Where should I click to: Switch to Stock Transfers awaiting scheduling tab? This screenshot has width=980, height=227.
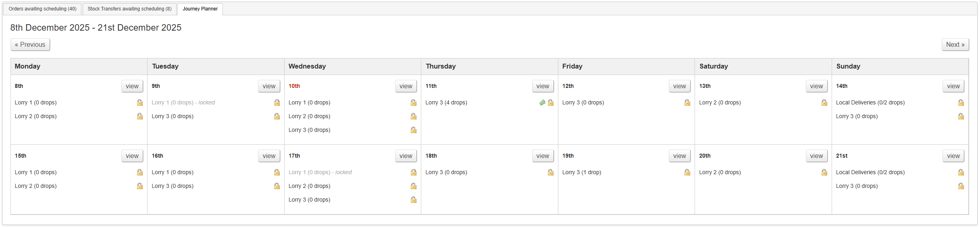[129, 9]
